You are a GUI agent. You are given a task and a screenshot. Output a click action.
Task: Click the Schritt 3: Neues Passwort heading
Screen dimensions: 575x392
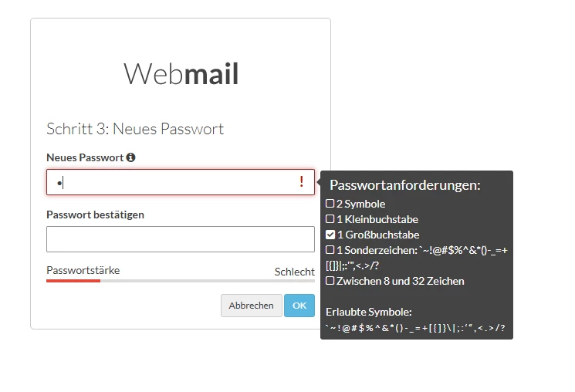point(135,129)
